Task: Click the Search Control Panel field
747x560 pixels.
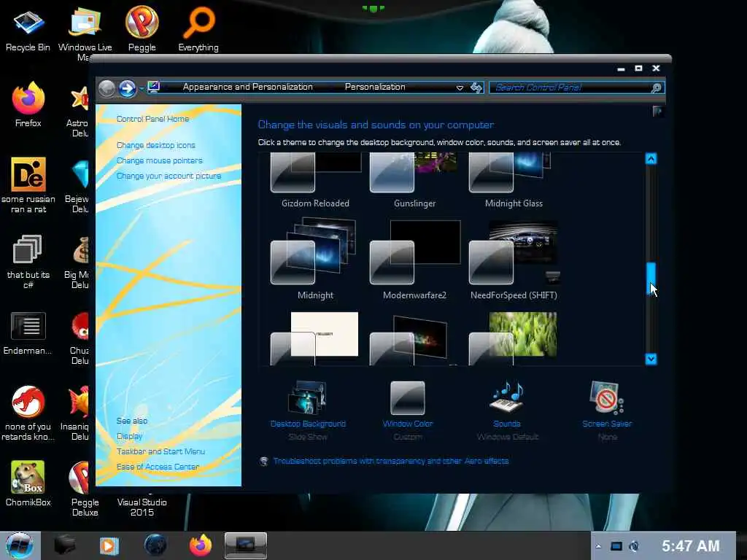Action: (x=570, y=87)
